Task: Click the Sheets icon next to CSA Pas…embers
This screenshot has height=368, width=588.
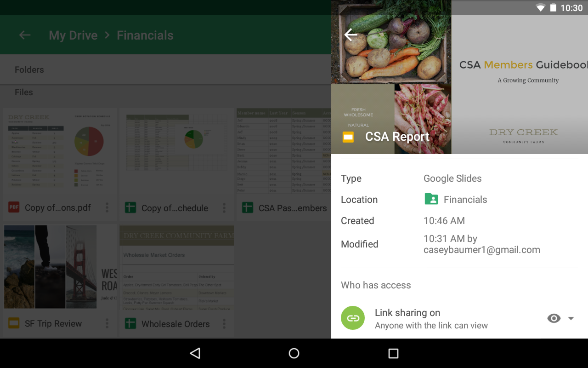Action: point(248,208)
